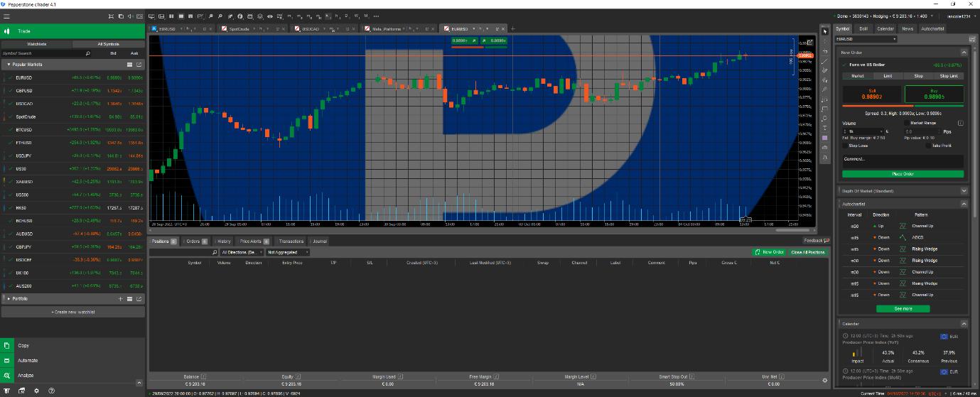Click the green Place Order button

pos(903,174)
